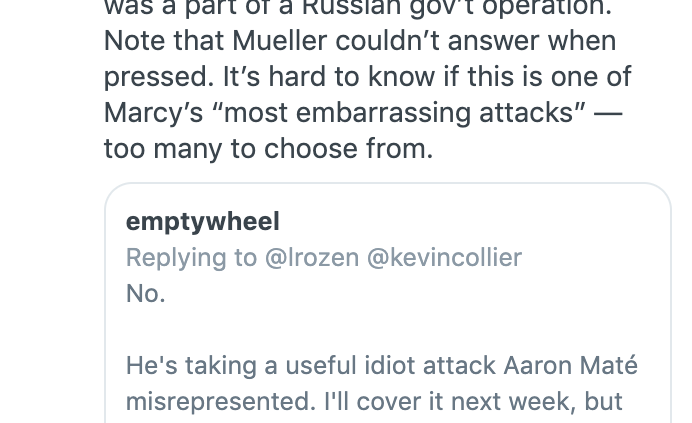692x423 pixels.
Task: Click the @lrozen mention
Action: pyautogui.click(x=312, y=257)
